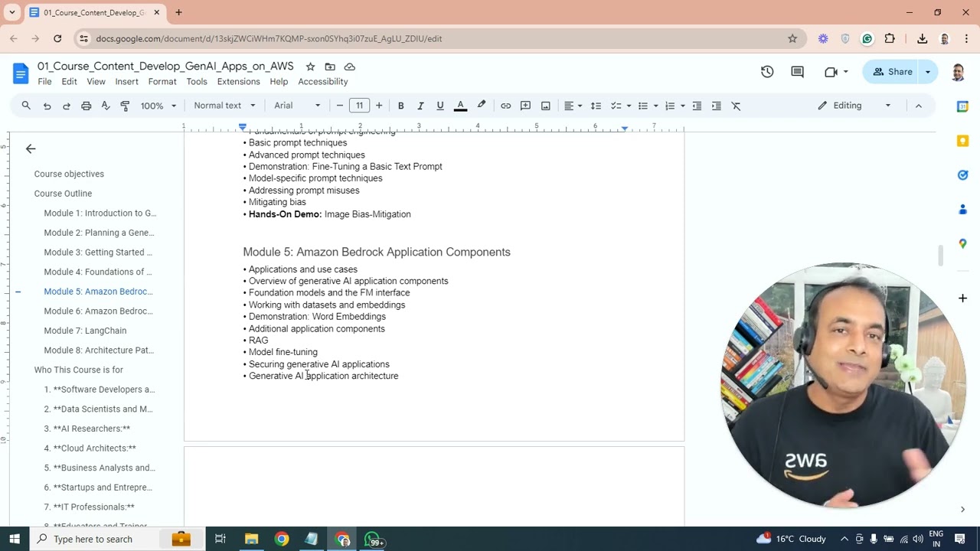Image resolution: width=980 pixels, height=551 pixels.
Task: Open Google Calendar side panel
Action: tap(962, 106)
